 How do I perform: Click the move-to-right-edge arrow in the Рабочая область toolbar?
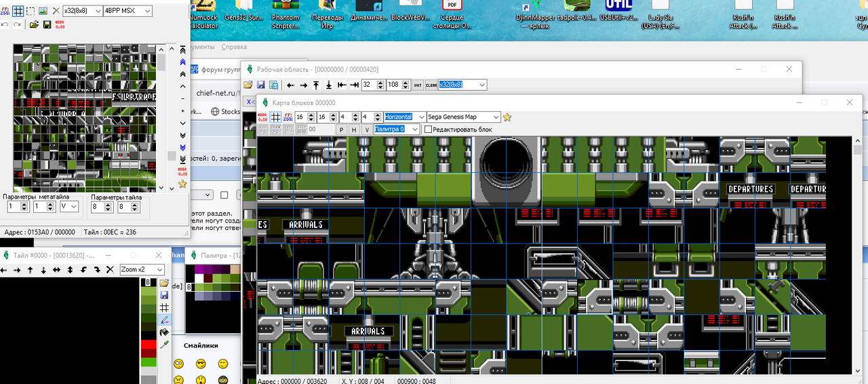(x=354, y=85)
